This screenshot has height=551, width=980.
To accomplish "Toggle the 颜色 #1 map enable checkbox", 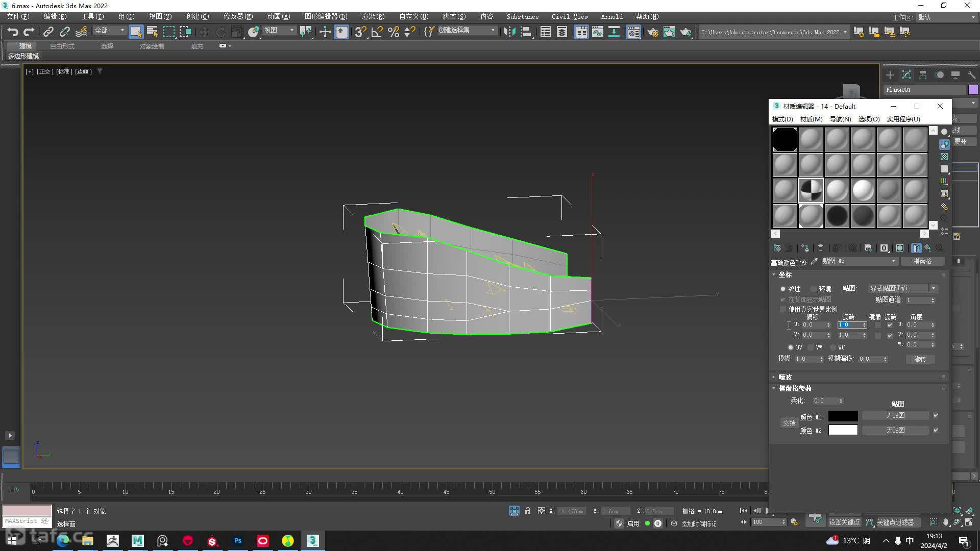I will 936,416.
